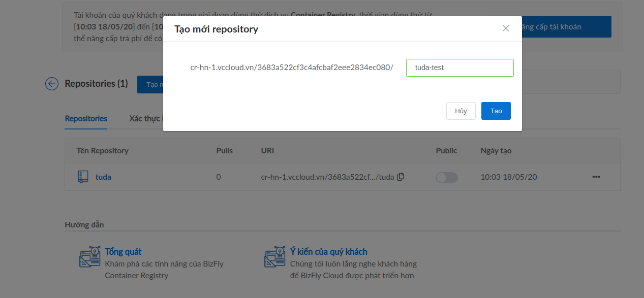This screenshot has width=644, height=298.
Task: Click the Tên Repository column header
Action: tap(102, 151)
